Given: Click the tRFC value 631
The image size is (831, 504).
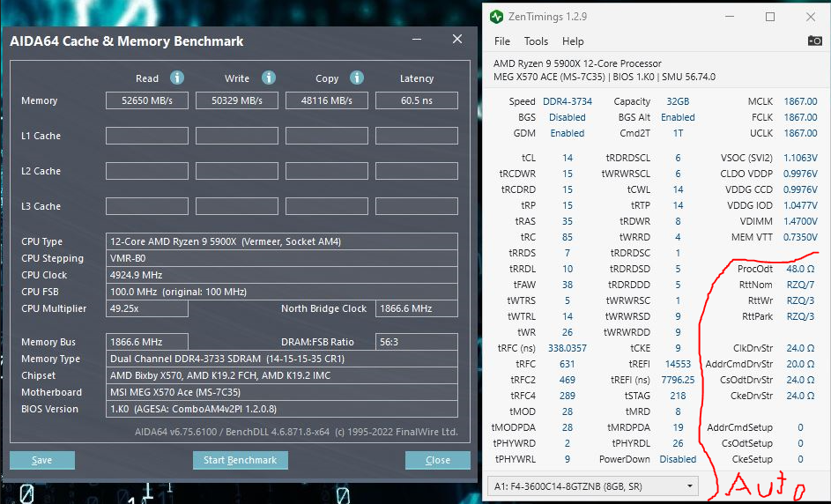Looking at the screenshot, I should pyautogui.click(x=568, y=364).
